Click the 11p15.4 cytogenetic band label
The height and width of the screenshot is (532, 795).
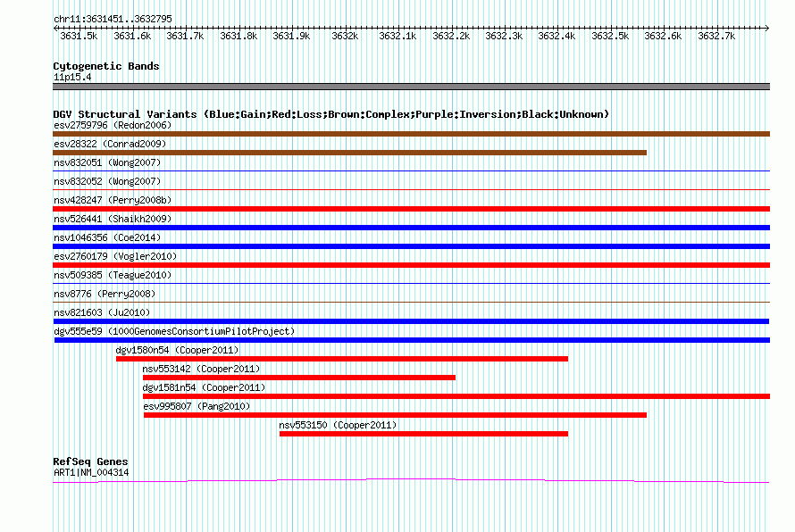pyautogui.click(x=72, y=77)
